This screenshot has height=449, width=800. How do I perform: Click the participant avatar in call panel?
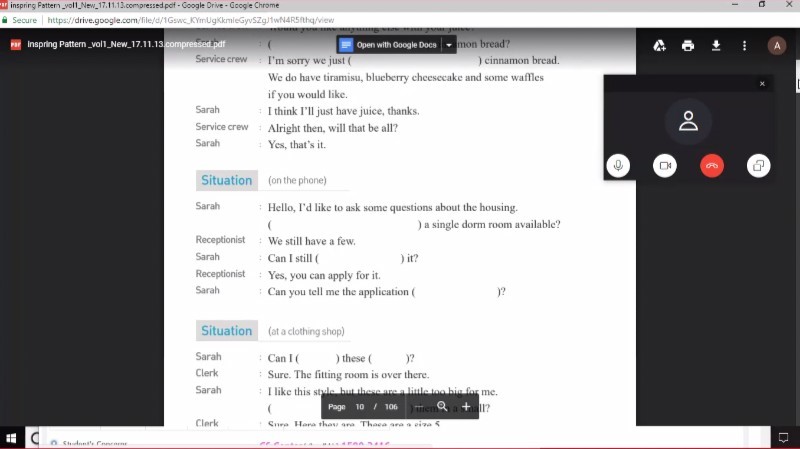(x=688, y=121)
